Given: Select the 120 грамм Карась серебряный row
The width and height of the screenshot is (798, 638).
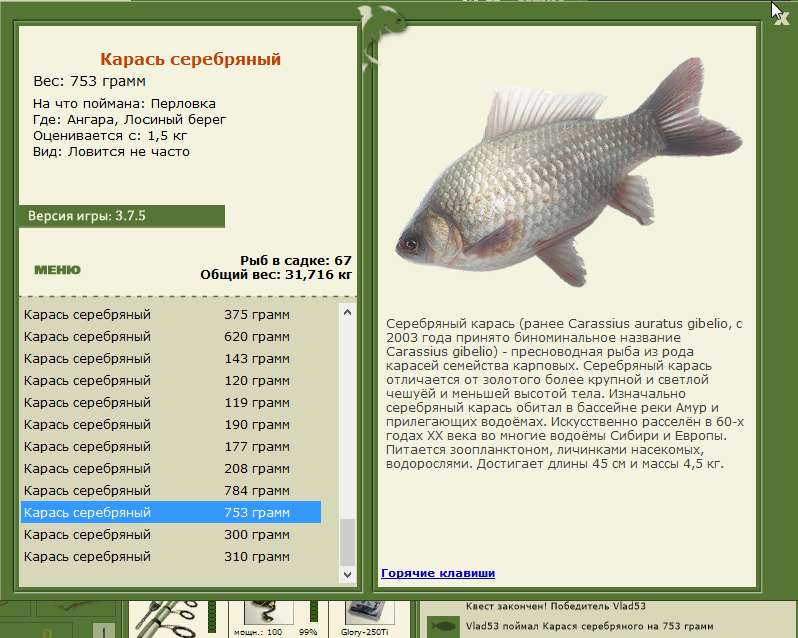Looking at the screenshot, I should point(171,380).
